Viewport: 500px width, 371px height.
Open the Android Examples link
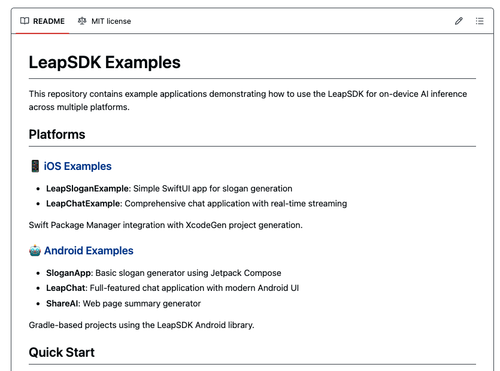click(89, 250)
